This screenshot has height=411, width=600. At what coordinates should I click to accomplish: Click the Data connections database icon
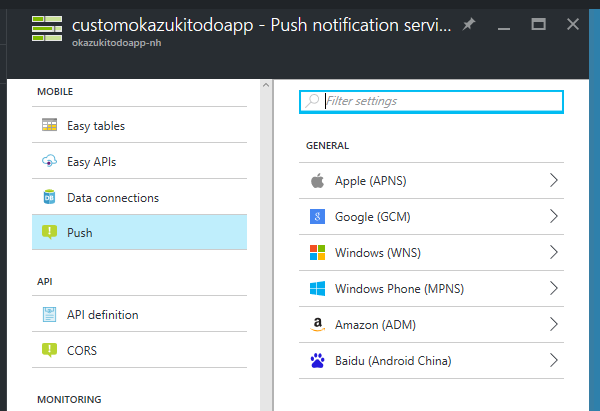coord(49,197)
